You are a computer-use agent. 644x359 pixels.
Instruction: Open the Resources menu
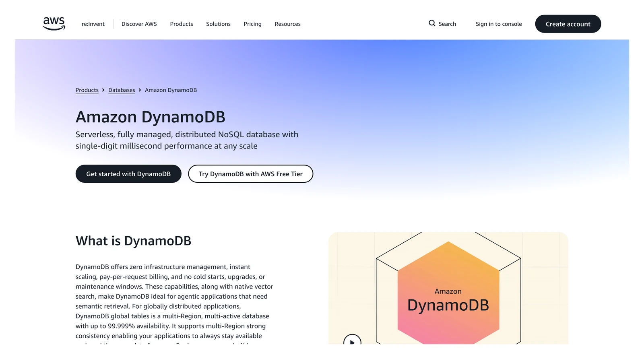[x=288, y=24]
